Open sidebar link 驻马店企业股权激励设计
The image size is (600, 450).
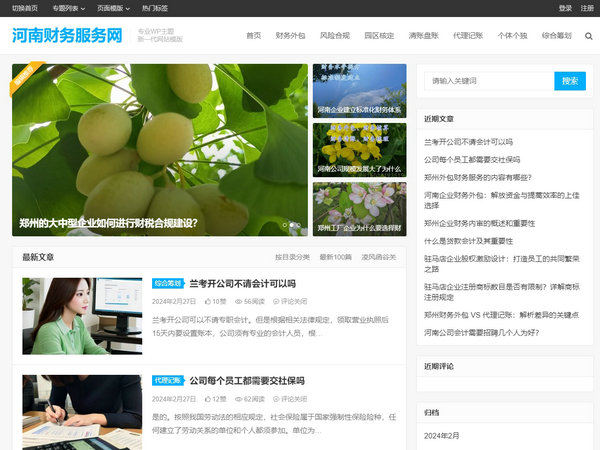[x=502, y=264]
